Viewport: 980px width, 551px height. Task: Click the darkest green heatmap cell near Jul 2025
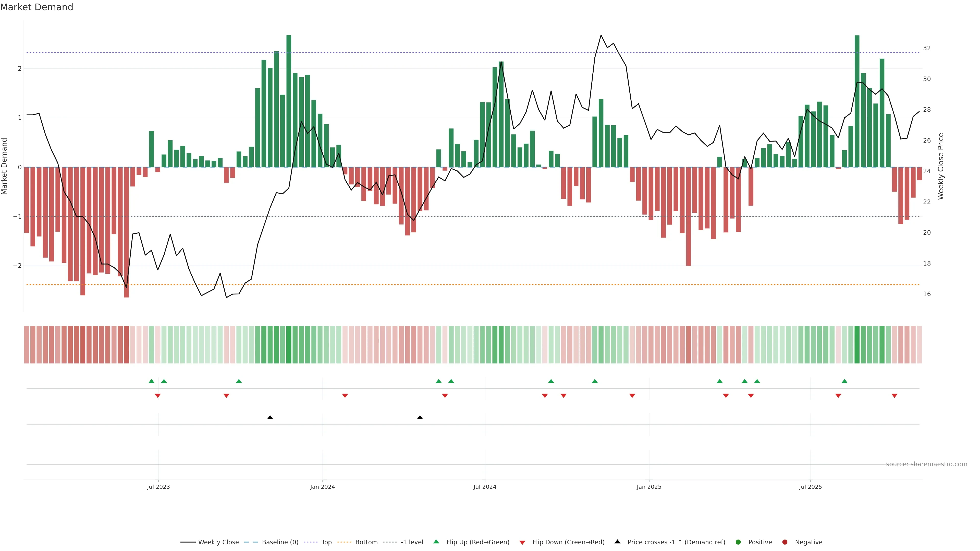(x=857, y=345)
